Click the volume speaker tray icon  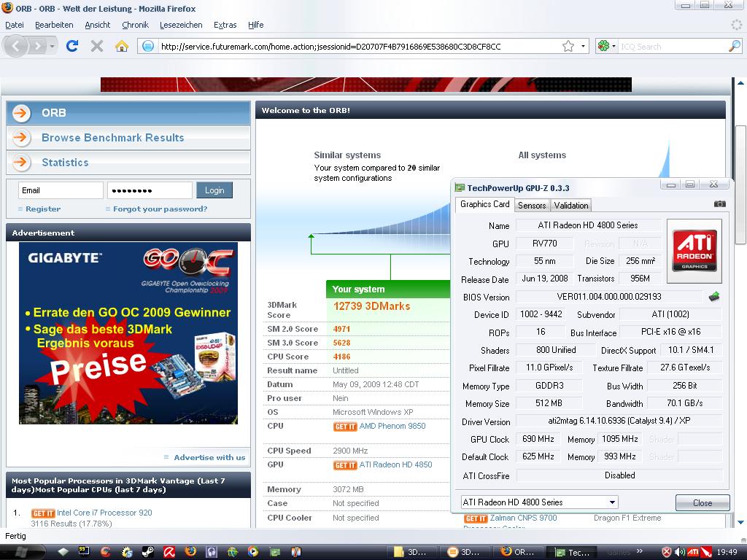pyautogui.click(x=680, y=552)
